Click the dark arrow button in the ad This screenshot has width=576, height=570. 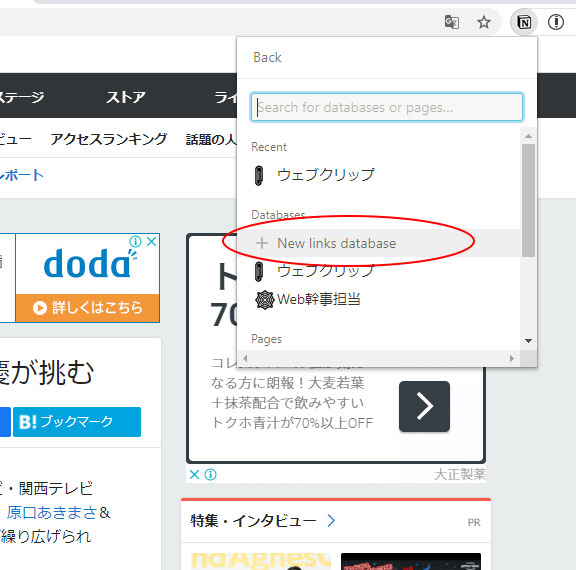pyautogui.click(x=424, y=406)
